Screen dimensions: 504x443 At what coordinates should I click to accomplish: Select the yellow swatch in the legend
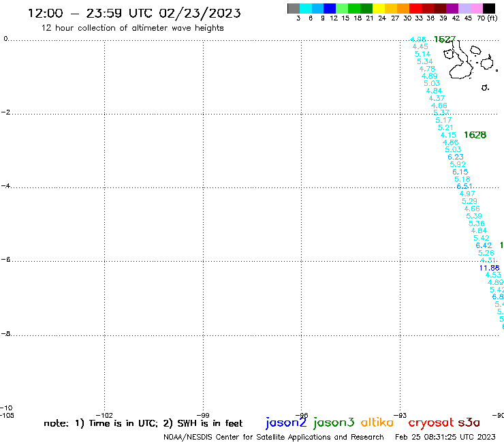pyautogui.click(x=379, y=8)
